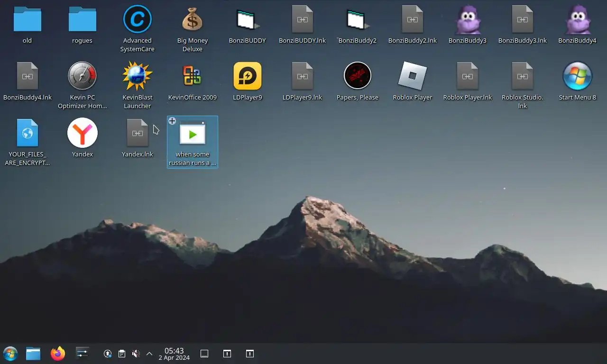The width and height of the screenshot is (607, 364).
Task: Open the YOUR_FILES_ARE_ENCRYPT... file
Action: click(x=27, y=133)
